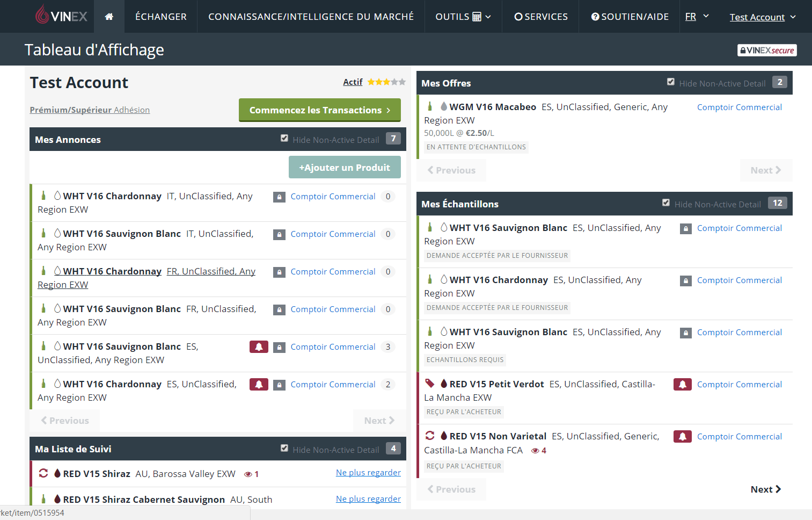
Task: Click alert bell on Sauvignon Blanc ES listing
Action: tap(259, 347)
